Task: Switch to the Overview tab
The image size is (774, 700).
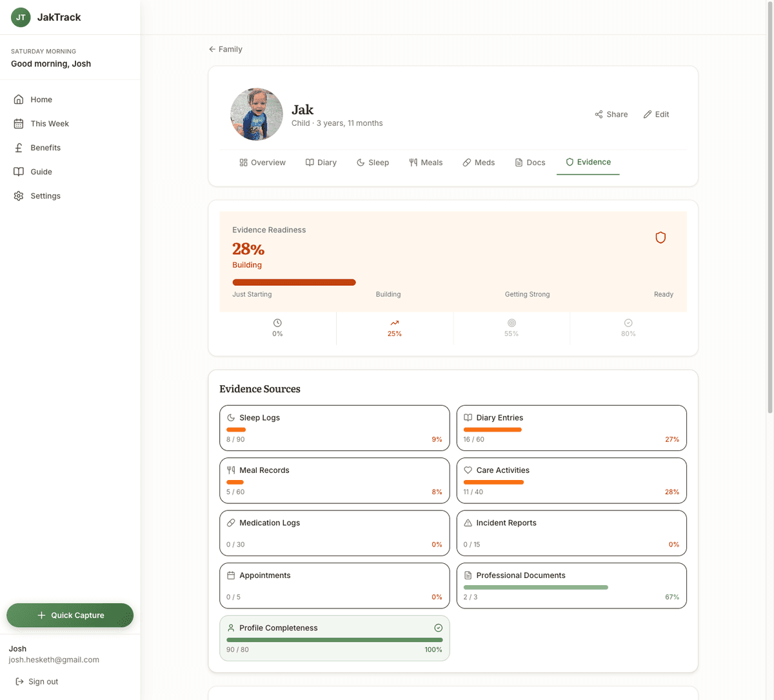Action: [x=262, y=162]
